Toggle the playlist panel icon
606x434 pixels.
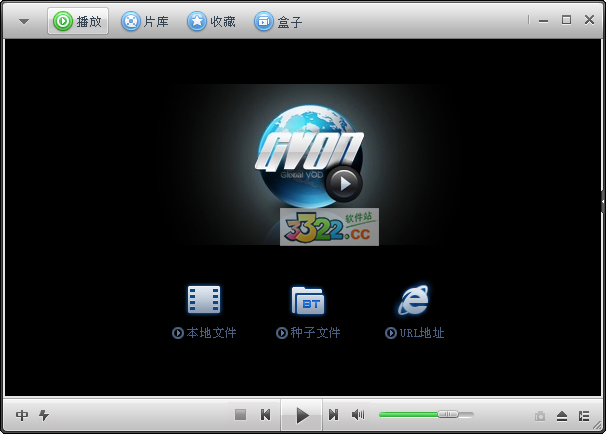[584, 416]
